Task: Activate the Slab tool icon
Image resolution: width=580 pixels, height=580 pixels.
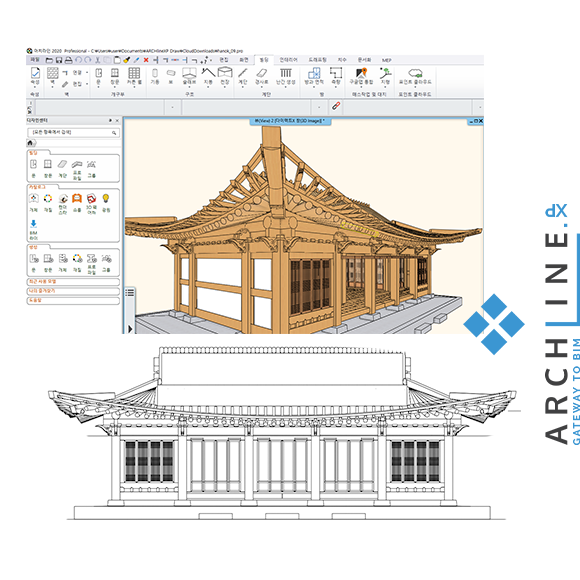Action: pyautogui.click(x=189, y=76)
